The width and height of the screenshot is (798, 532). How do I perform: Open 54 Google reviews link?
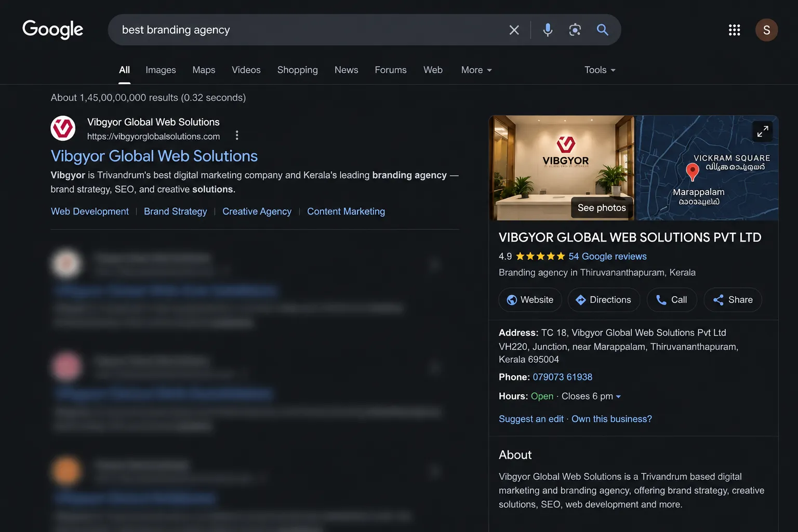click(x=607, y=256)
